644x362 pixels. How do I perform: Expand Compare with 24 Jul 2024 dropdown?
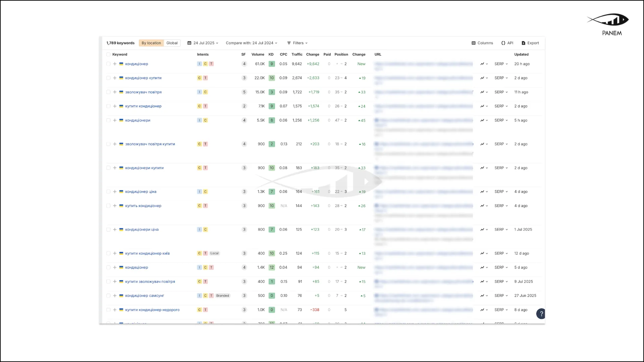(252, 43)
